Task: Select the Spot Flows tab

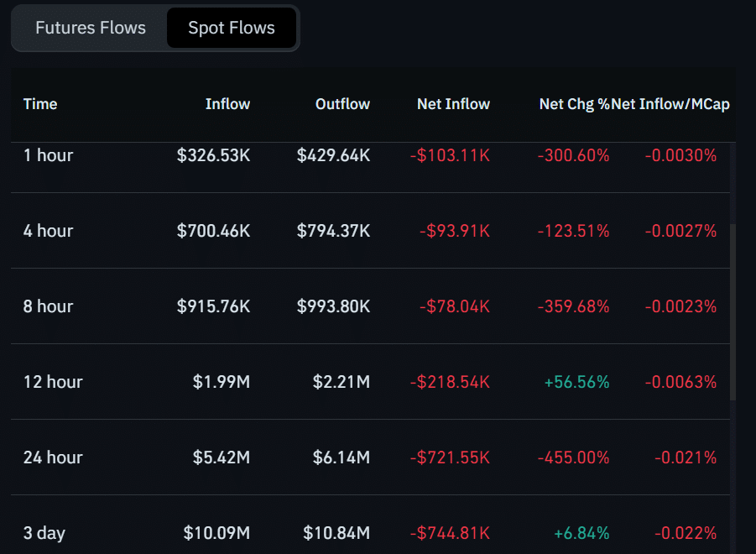Action: [232, 28]
